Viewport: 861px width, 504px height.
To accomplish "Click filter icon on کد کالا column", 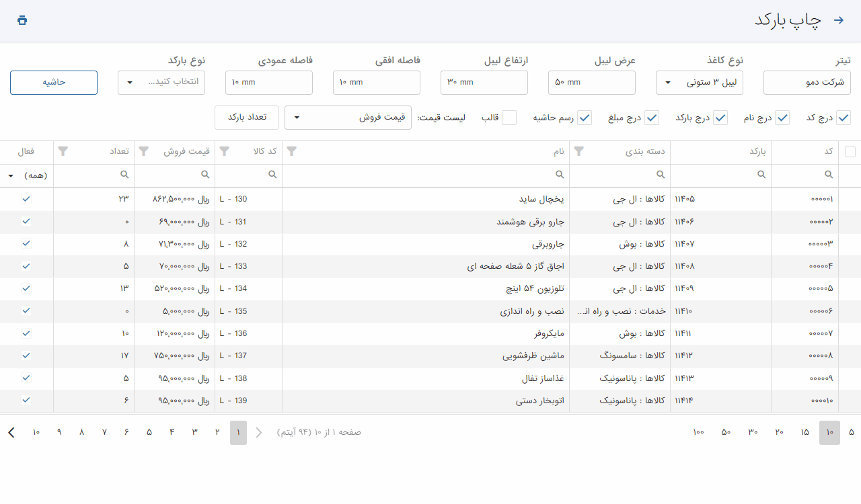I will 225,152.
